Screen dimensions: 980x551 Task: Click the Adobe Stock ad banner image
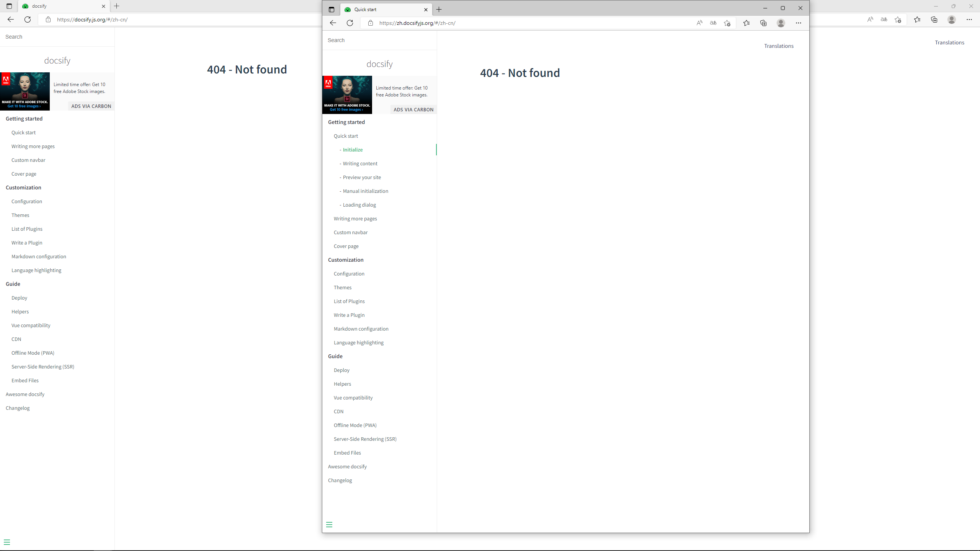(346, 95)
